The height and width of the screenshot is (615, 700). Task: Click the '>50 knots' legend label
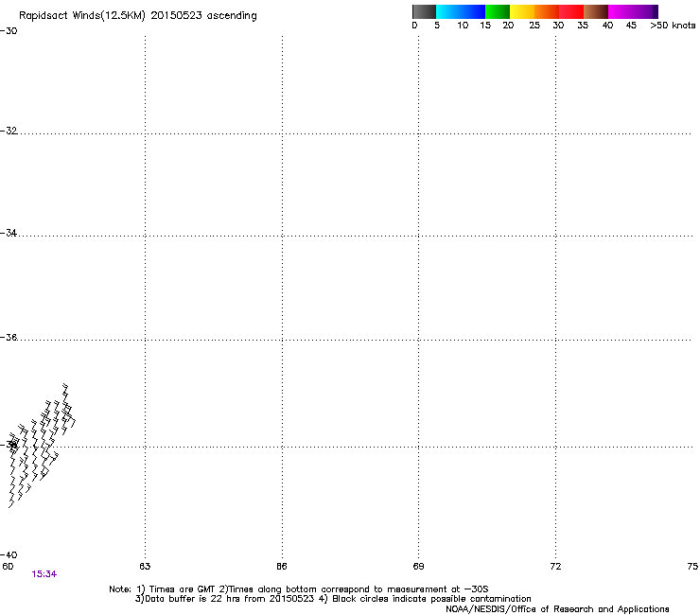[x=673, y=26]
